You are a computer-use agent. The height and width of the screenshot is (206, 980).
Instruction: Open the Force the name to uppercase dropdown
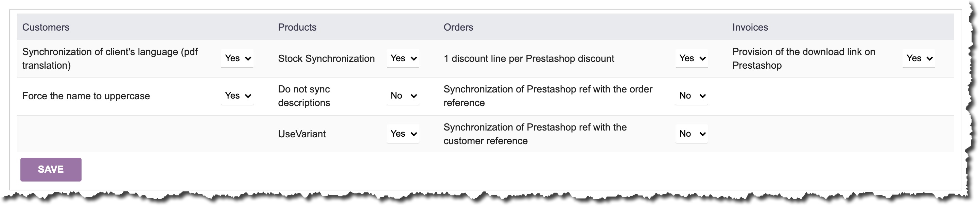237,96
